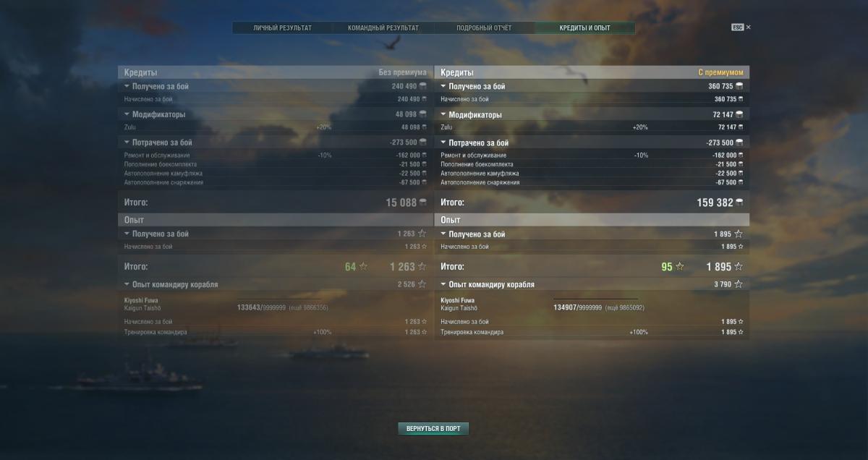This screenshot has height=460, width=868.
Task: Open the 'Подробный отчёт' tab
Action: point(484,27)
